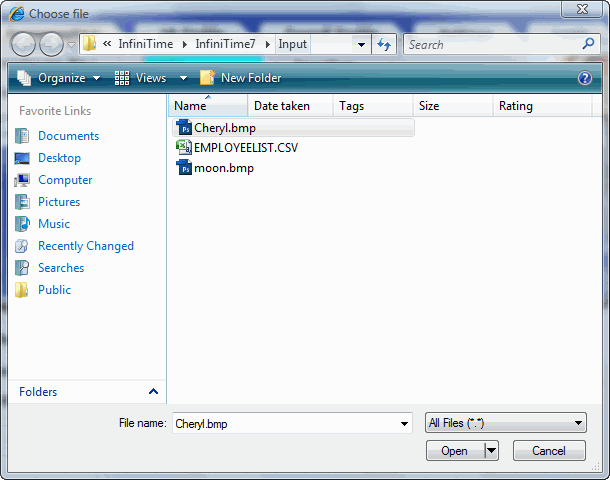Open the Views menu

(150, 78)
